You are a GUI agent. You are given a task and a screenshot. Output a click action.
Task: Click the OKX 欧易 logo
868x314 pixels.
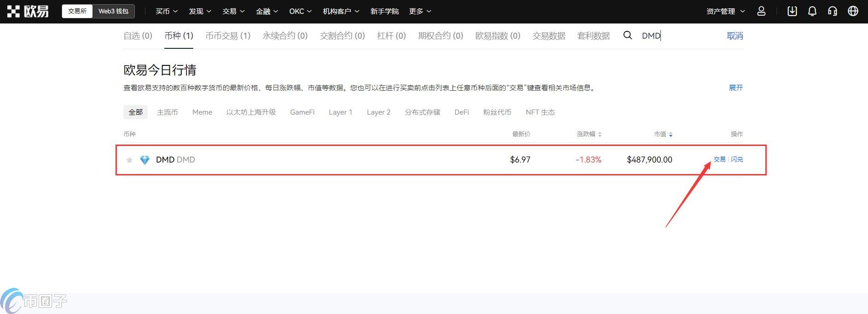click(28, 12)
